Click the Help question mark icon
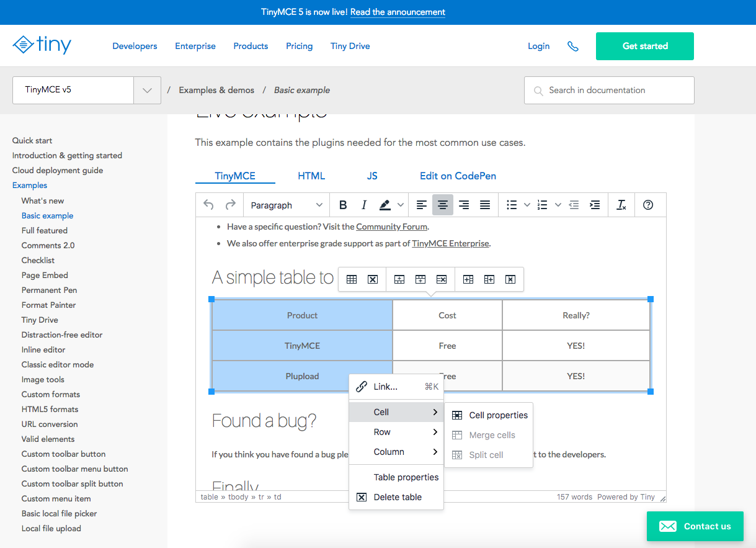The height and width of the screenshot is (548, 756). pyautogui.click(x=649, y=205)
